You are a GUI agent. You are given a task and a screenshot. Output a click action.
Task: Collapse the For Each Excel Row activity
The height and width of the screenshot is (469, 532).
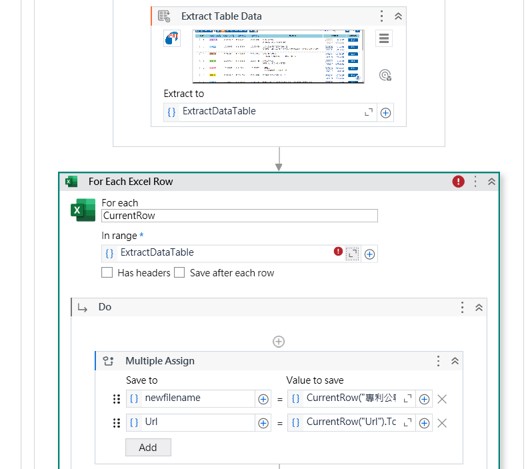[x=491, y=182]
